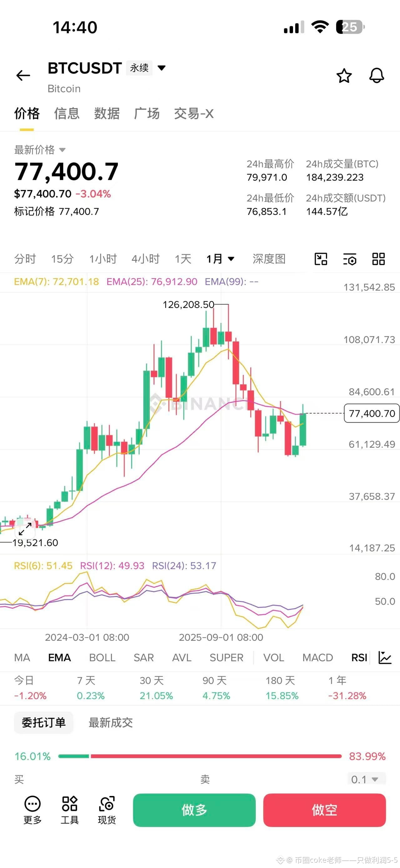400x868 pixels.
Task: Tap the RSI(6): 51.45 legend
Action: (43, 565)
